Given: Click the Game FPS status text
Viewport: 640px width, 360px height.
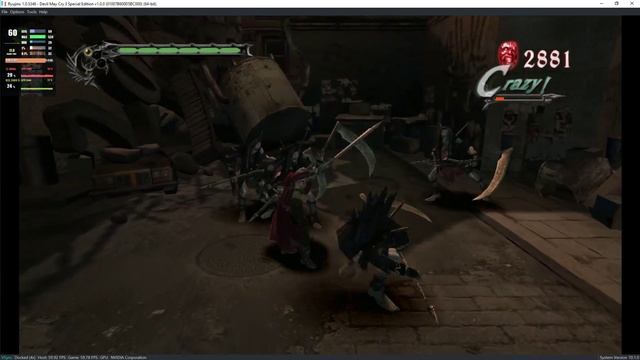Looking at the screenshot, I should coord(82,358).
